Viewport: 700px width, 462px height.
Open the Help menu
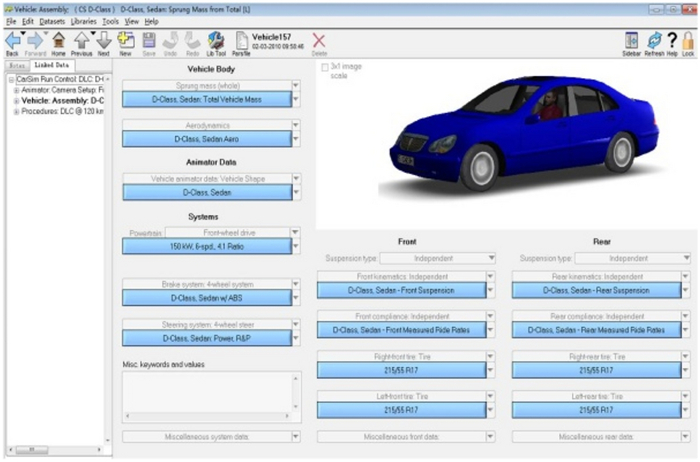[151, 21]
